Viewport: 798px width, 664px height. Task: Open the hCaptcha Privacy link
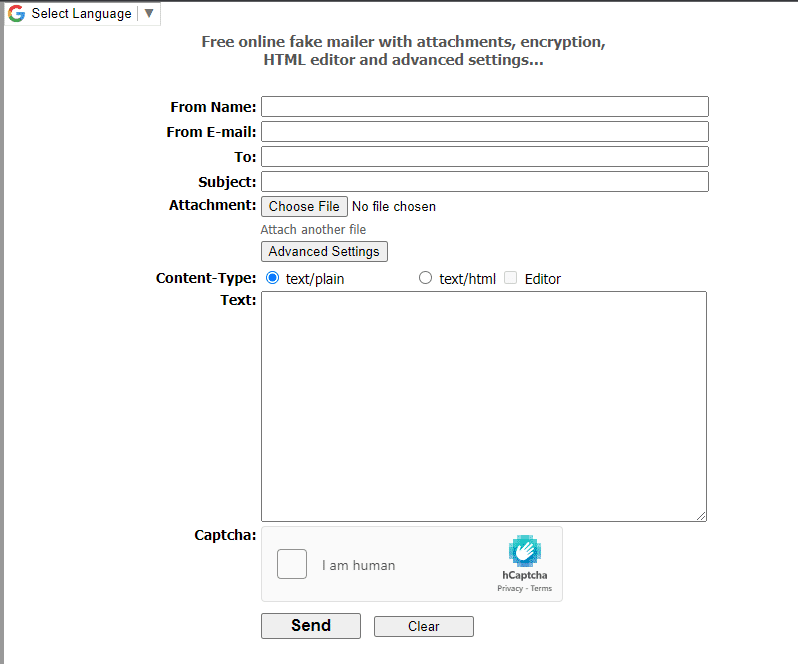(509, 588)
